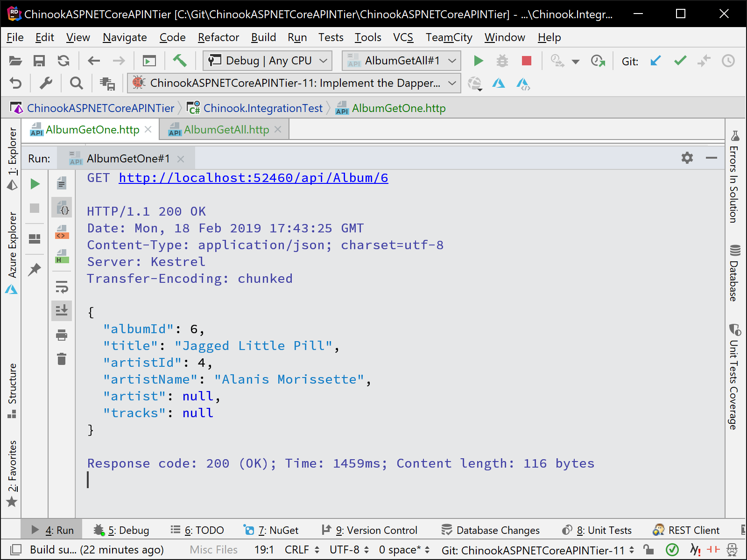Click the Azure icon in toolbar
Screen dimensions: 747x560
click(x=499, y=83)
